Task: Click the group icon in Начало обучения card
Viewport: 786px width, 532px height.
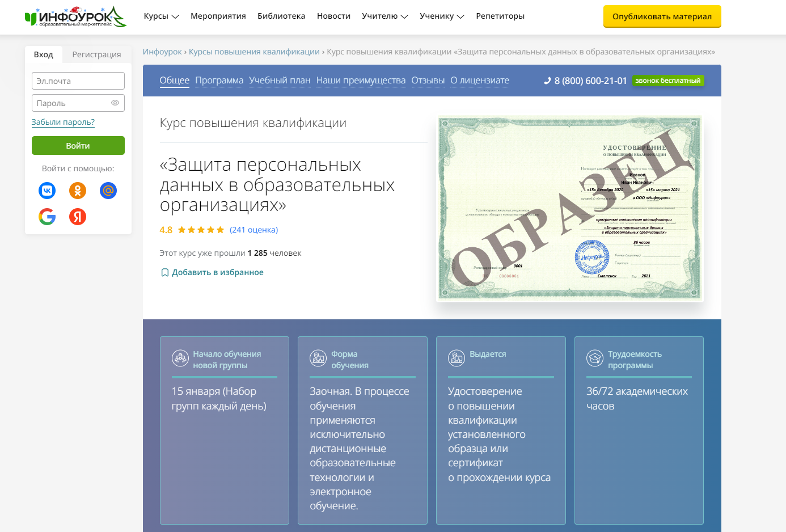Action: pos(180,358)
